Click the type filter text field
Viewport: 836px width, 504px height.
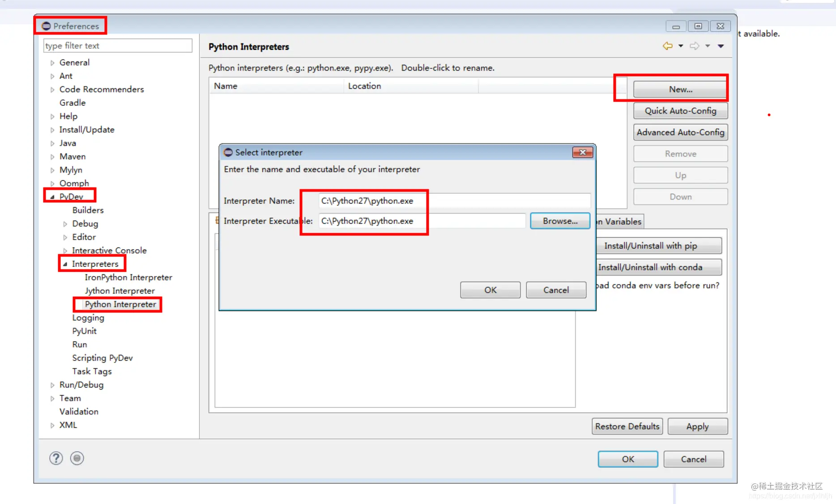click(x=118, y=46)
